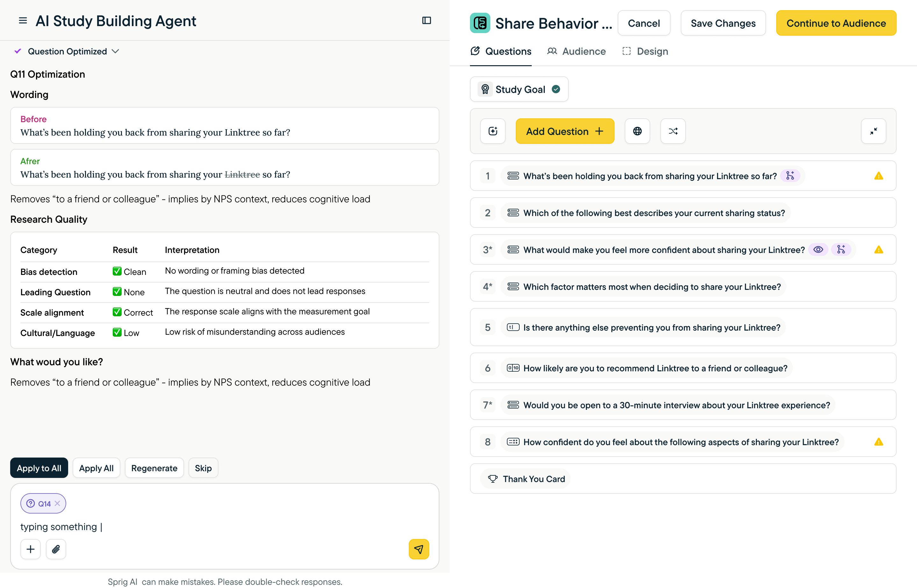The width and height of the screenshot is (917, 588).
Task: Click the Leading Question None result
Action: click(x=129, y=292)
